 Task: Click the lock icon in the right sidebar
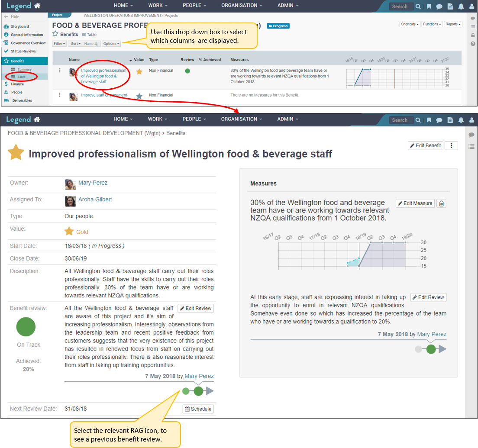[x=473, y=35]
